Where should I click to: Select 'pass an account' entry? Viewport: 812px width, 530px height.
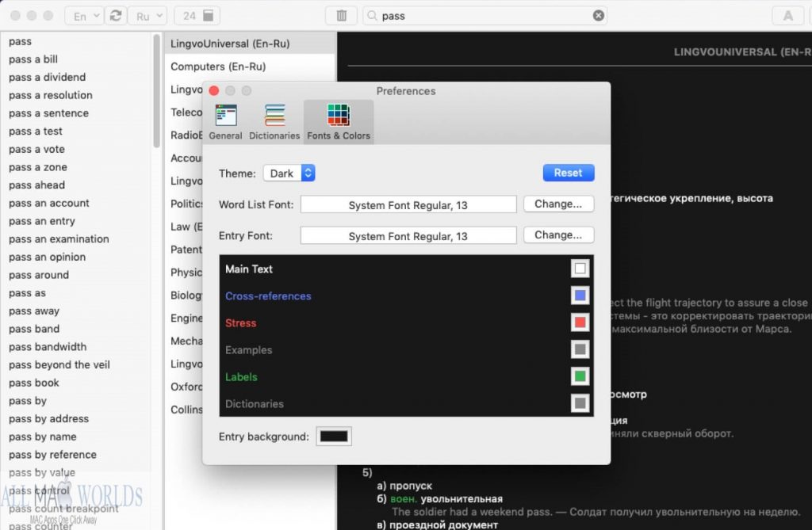click(x=48, y=203)
